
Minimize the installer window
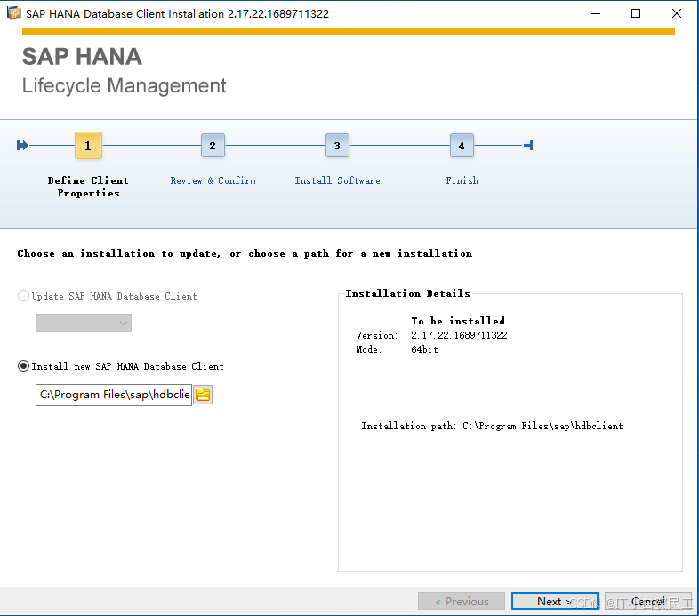596,13
